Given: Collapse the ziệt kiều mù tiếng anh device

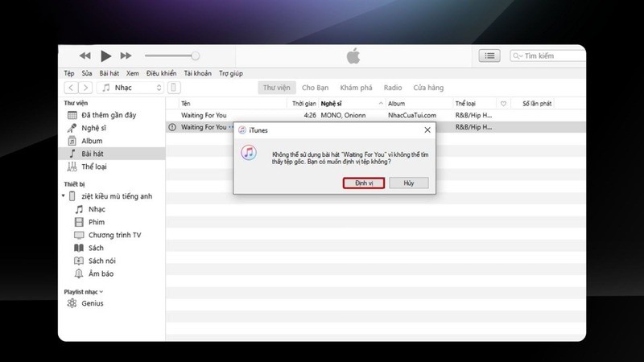Looking at the screenshot, I should point(64,195).
